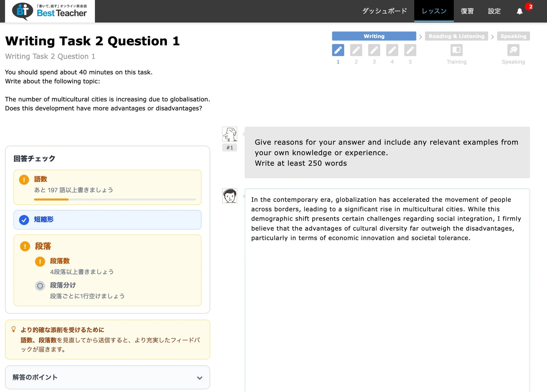Click the 回答チェック panel heading
Viewport: 547px width, 392px height.
34,159
